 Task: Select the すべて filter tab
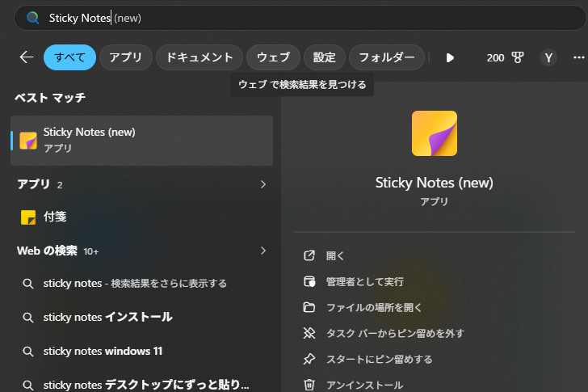69,57
